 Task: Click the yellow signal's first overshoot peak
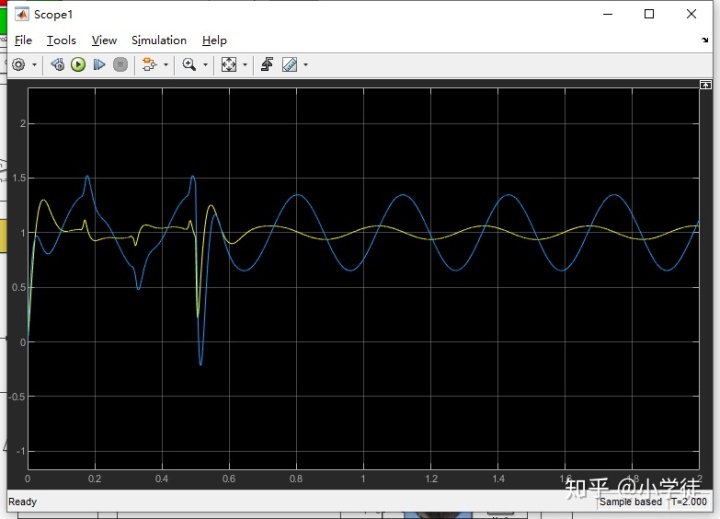point(44,200)
